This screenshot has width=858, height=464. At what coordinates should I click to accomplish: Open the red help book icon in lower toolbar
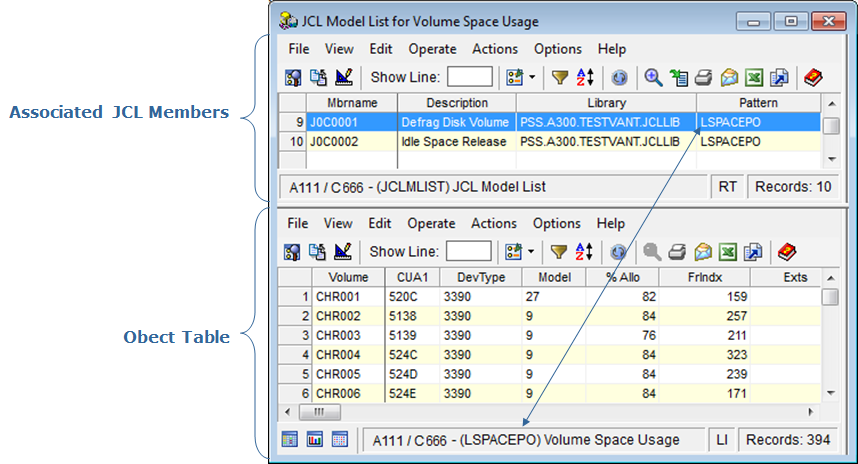pyautogui.click(x=785, y=252)
